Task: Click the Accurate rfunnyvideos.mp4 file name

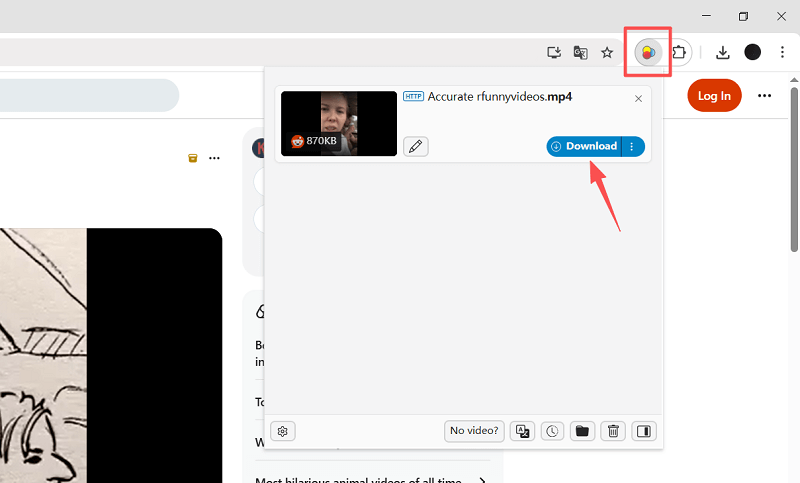Action: [x=499, y=96]
